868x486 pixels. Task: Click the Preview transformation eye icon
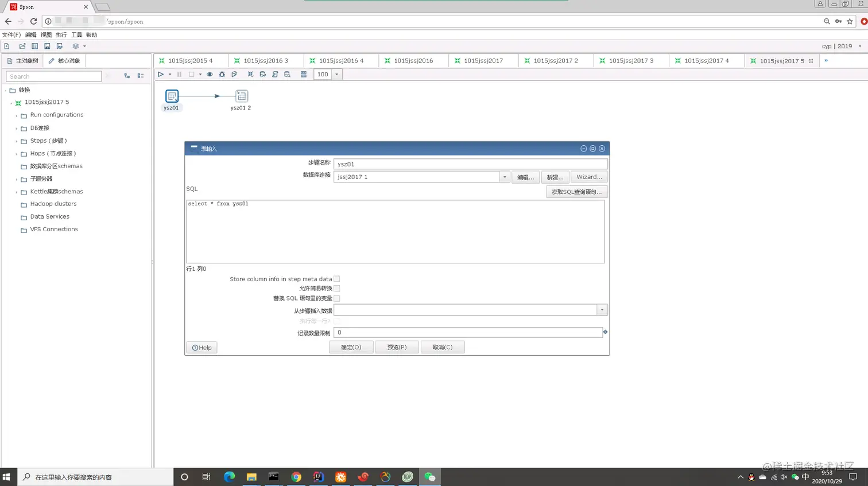(x=210, y=74)
